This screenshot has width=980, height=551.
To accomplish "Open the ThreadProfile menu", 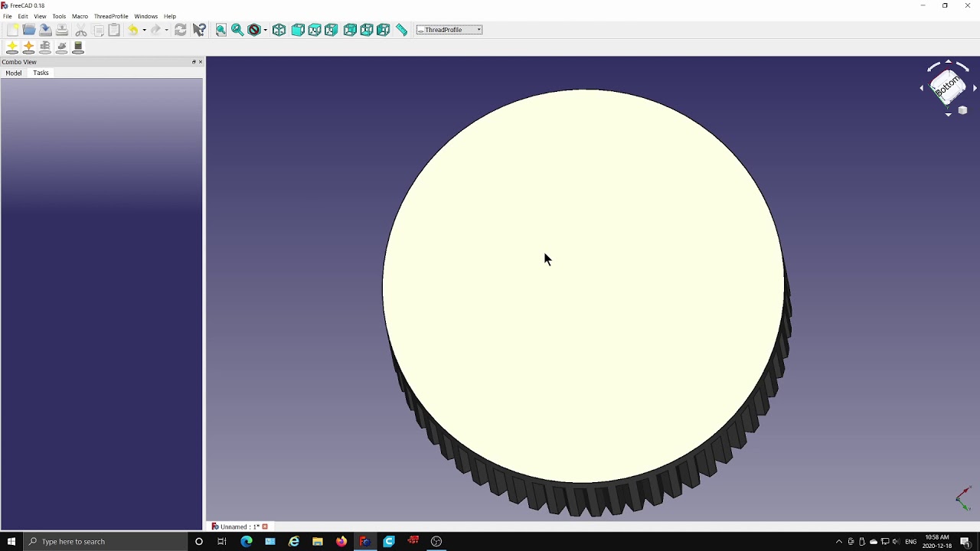I will click(x=111, y=16).
